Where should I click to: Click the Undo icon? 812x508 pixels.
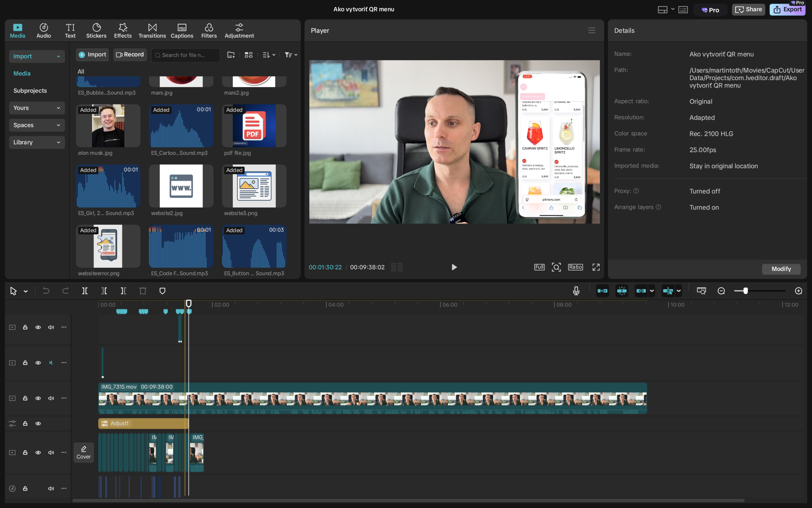tap(46, 291)
